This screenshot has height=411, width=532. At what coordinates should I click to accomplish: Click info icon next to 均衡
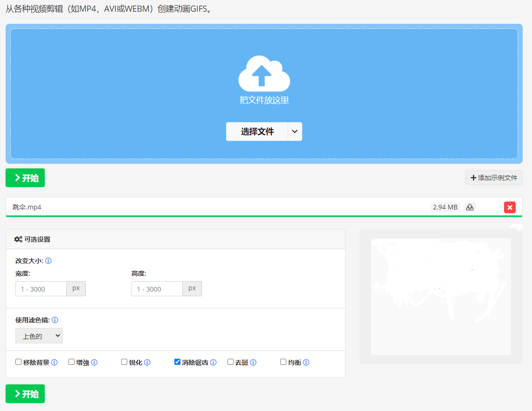pos(306,362)
